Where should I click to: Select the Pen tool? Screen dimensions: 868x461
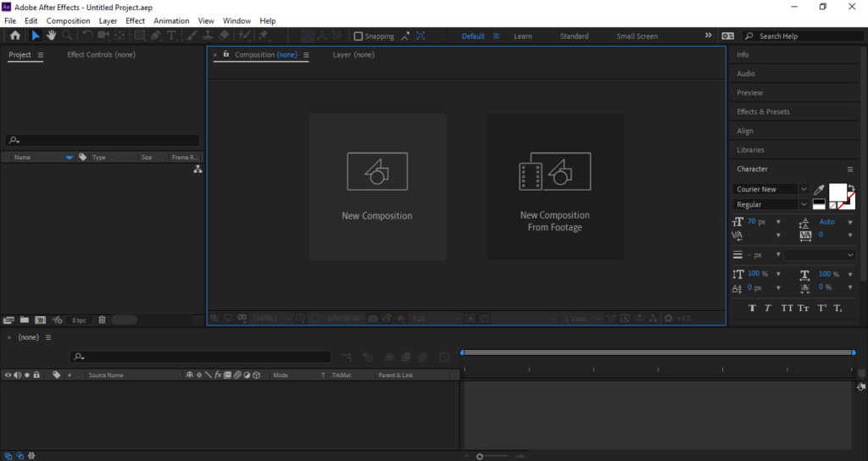pyautogui.click(x=156, y=36)
